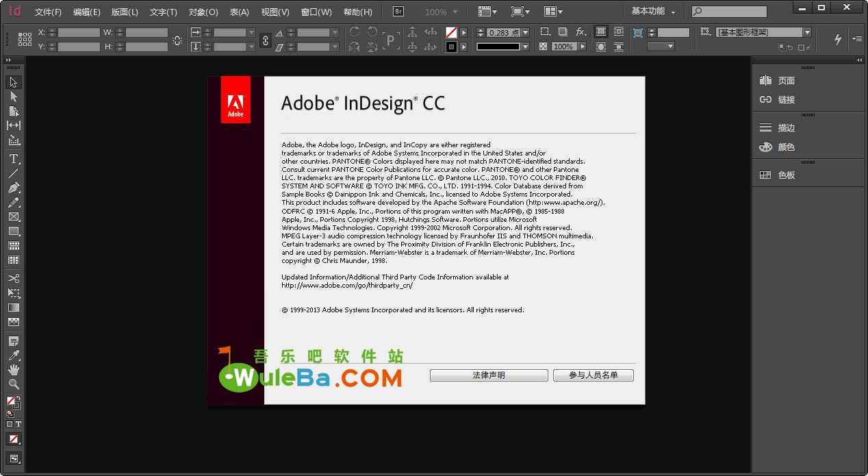Open the 版面(L) menu

[x=125, y=12]
